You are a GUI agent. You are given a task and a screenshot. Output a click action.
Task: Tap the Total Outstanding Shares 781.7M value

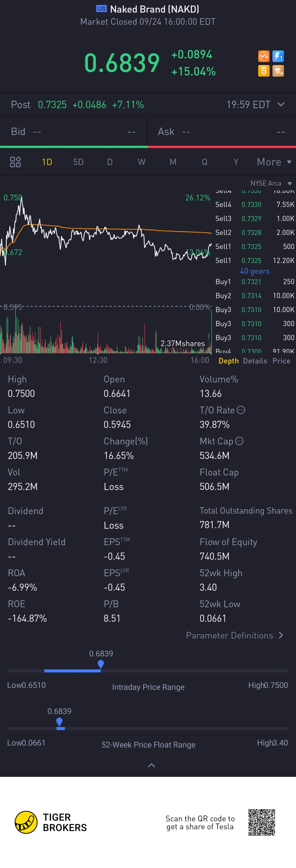point(214,525)
